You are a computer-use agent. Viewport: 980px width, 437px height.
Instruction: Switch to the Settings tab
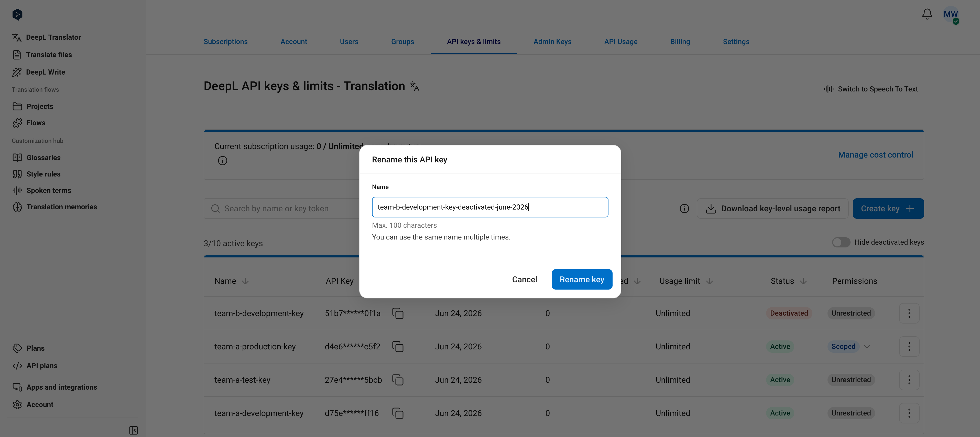(x=736, y=41)
